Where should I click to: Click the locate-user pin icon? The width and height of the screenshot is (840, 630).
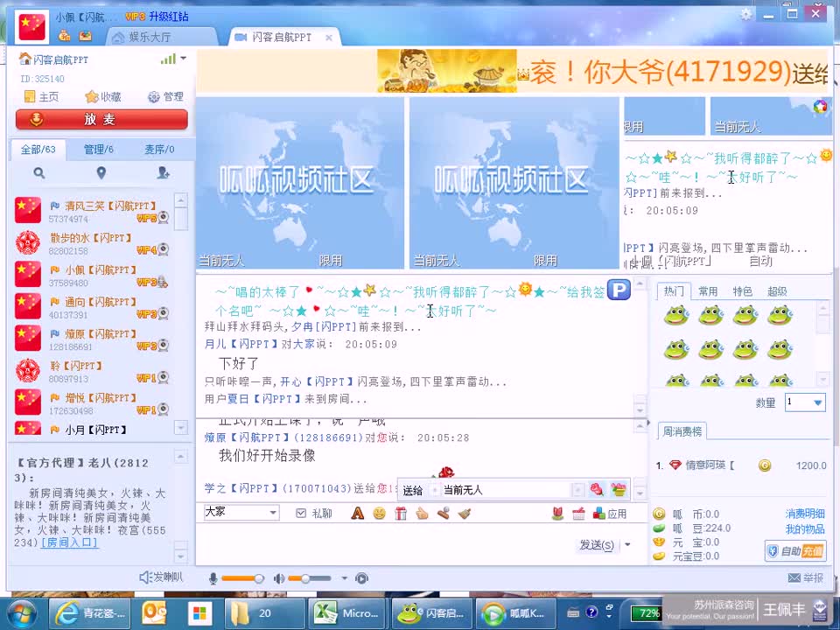point(101,173)
